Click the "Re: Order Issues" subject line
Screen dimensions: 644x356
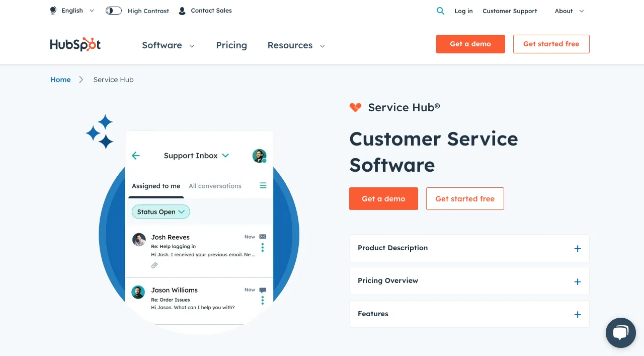171,300
